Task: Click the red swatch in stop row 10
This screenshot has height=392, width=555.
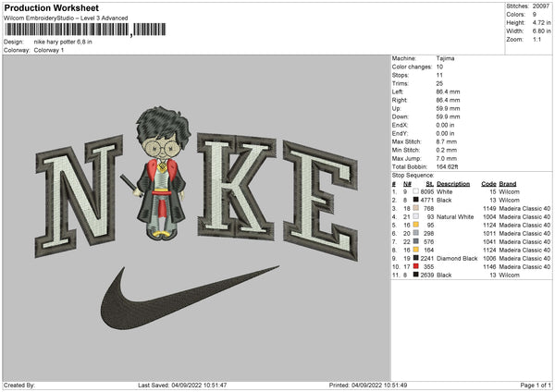Action: [x=416, y=266]
